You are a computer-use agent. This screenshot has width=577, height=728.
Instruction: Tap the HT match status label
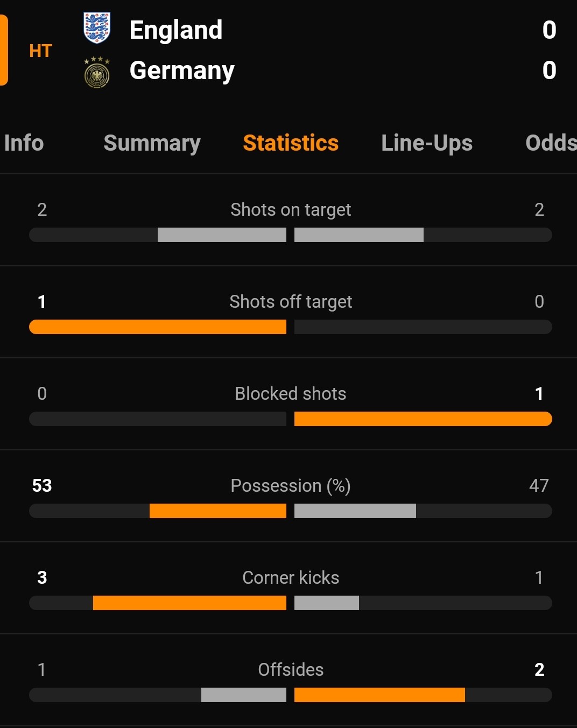click(40, 51)
